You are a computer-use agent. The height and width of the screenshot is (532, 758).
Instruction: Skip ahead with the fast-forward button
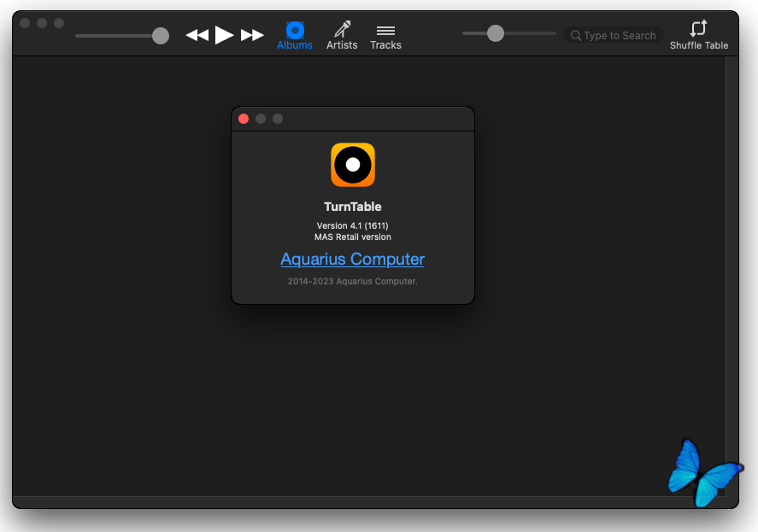[x=252, y=35]
